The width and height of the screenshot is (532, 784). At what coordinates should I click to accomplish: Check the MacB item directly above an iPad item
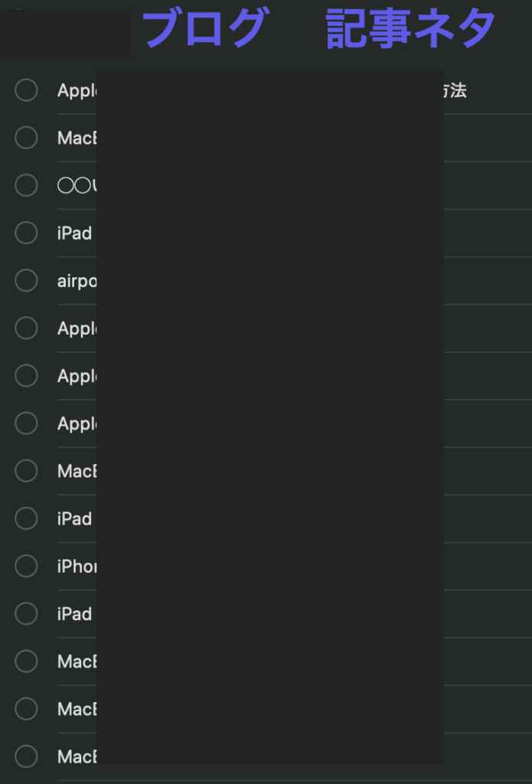(x=27, y=471)
